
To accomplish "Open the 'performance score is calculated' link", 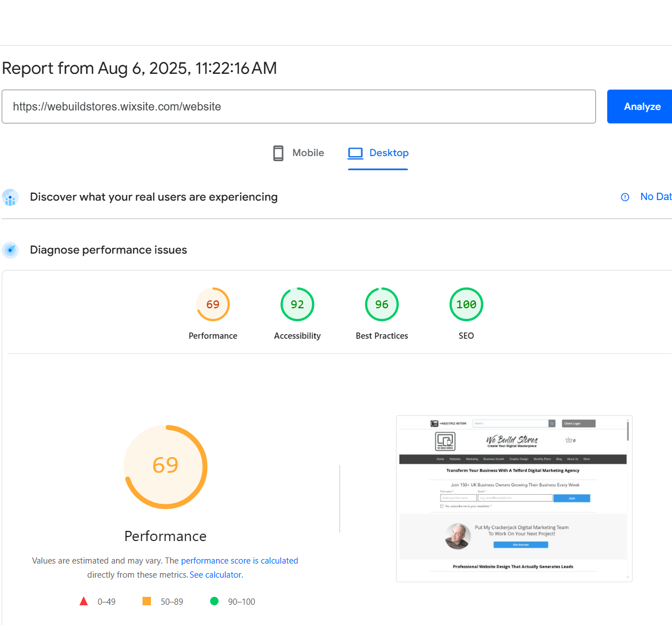I will tap(239, 561).
